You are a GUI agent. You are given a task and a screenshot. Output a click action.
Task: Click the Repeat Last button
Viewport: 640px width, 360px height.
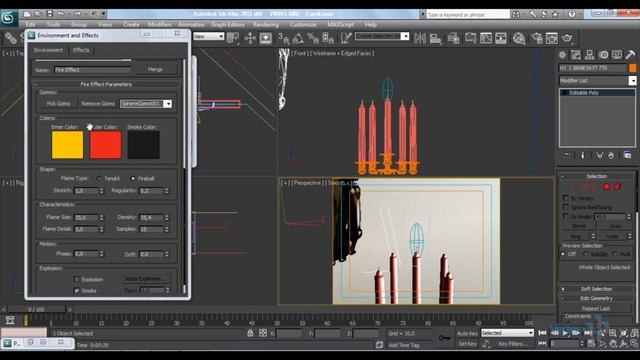596,309
